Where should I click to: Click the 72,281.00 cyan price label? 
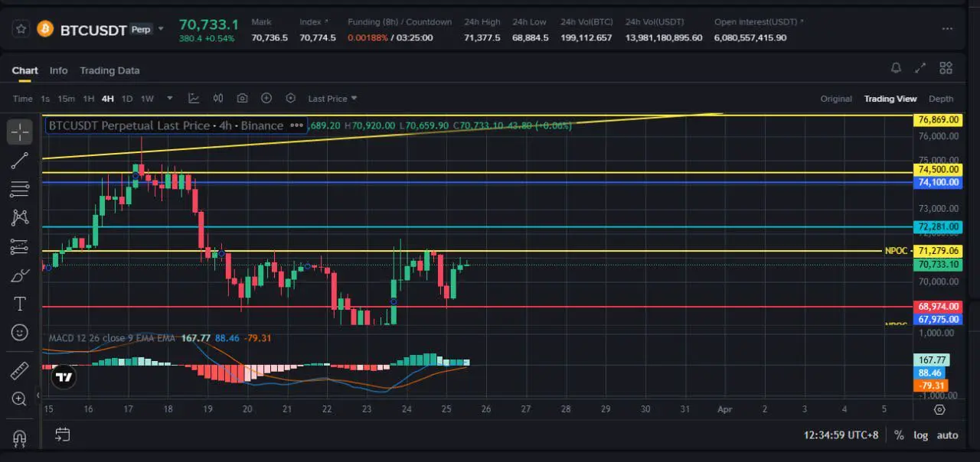[x=938, y=227]
